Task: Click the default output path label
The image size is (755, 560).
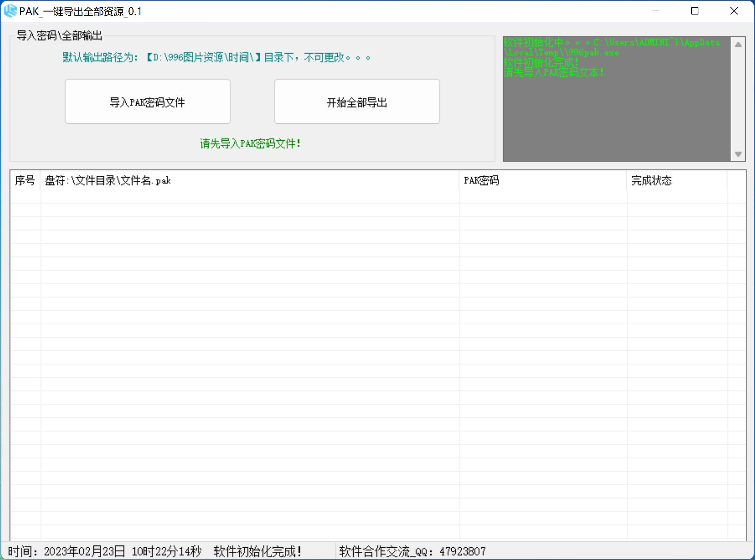Action: pyautogui.click(x=216, y=58)
